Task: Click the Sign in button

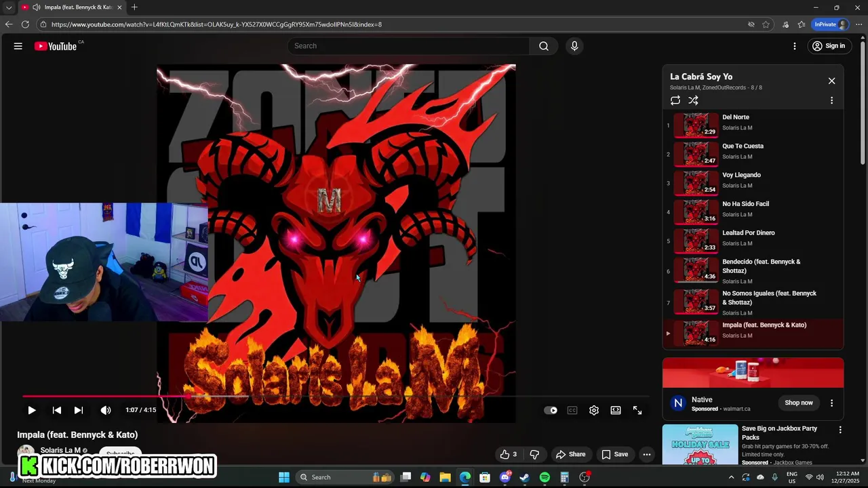Action: [829, 46]
